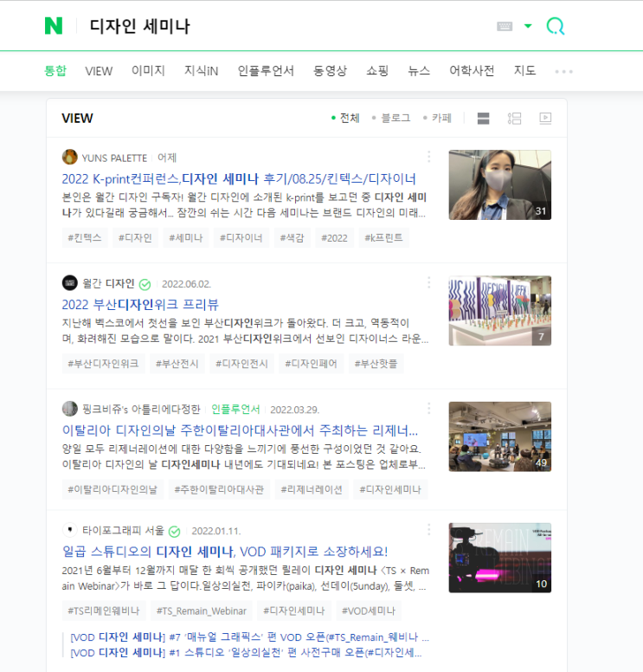The image size is (643, 672).
Task: Click the #부산핫플 hashtag
Action: 376,364
